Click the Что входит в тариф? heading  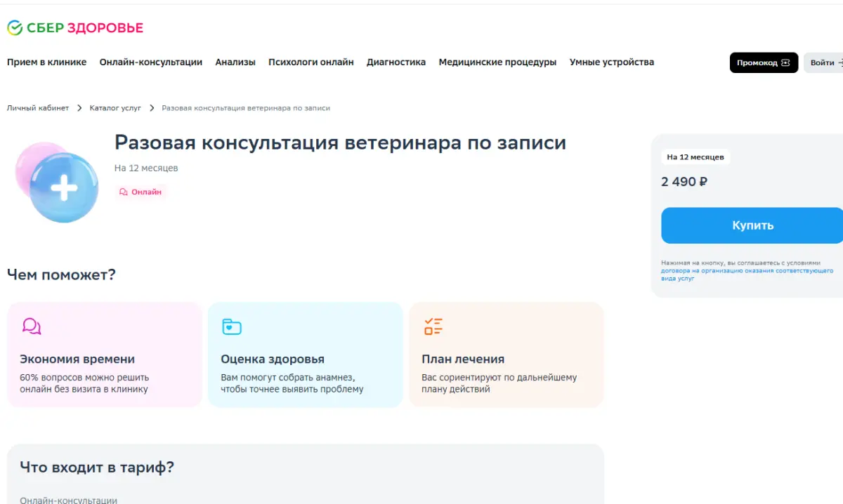point(97,467)
